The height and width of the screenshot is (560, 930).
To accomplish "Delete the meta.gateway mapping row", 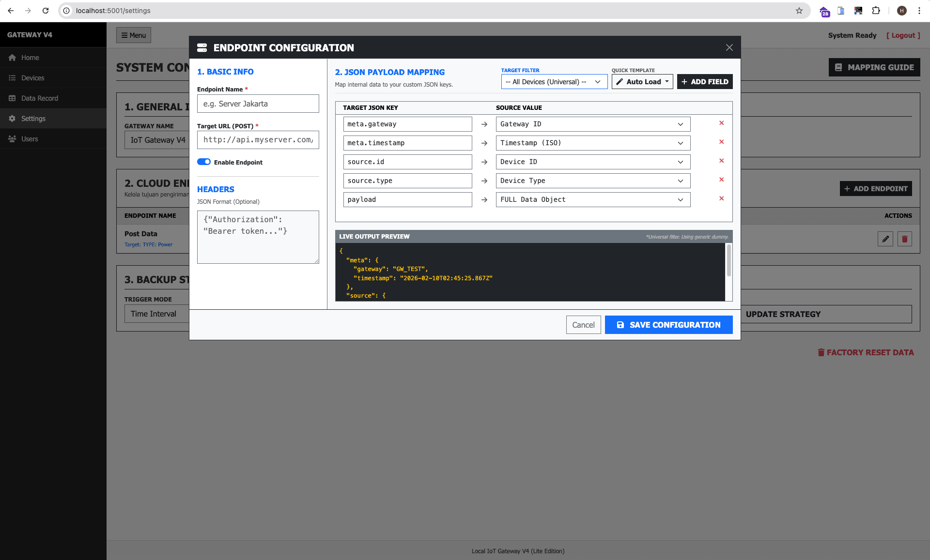I will click(x=721, y=123).
